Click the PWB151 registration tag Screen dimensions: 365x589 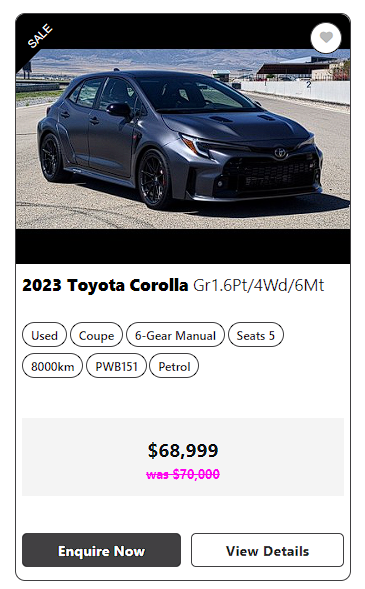[116, 366]
